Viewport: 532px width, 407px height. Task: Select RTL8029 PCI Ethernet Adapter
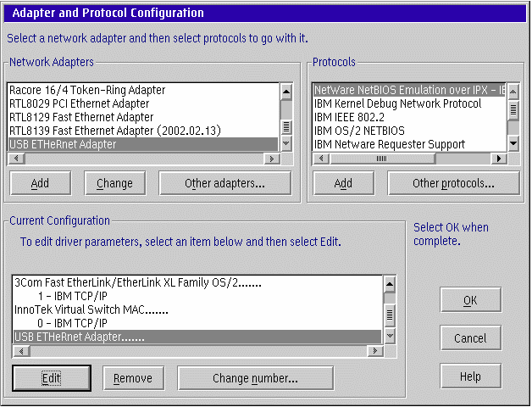coord(143,103)
